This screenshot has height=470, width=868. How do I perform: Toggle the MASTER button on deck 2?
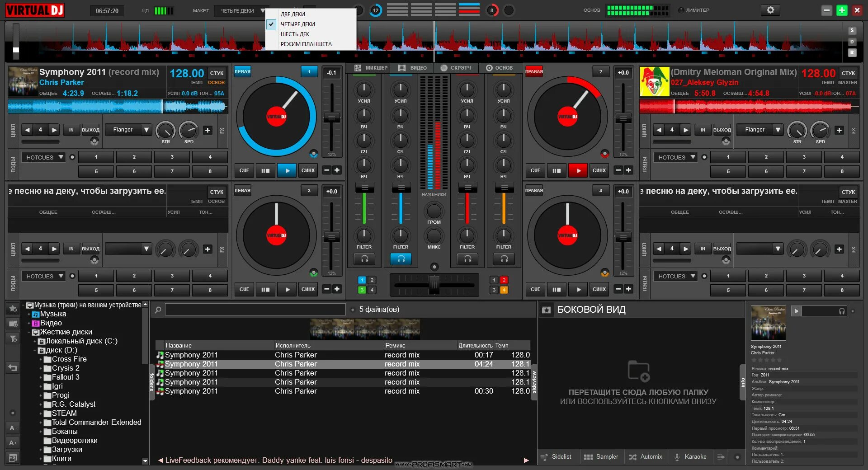pos(847,83)
